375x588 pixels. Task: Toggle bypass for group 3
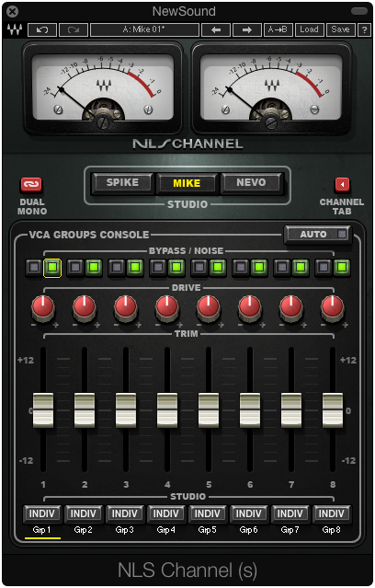pos(117,268)
